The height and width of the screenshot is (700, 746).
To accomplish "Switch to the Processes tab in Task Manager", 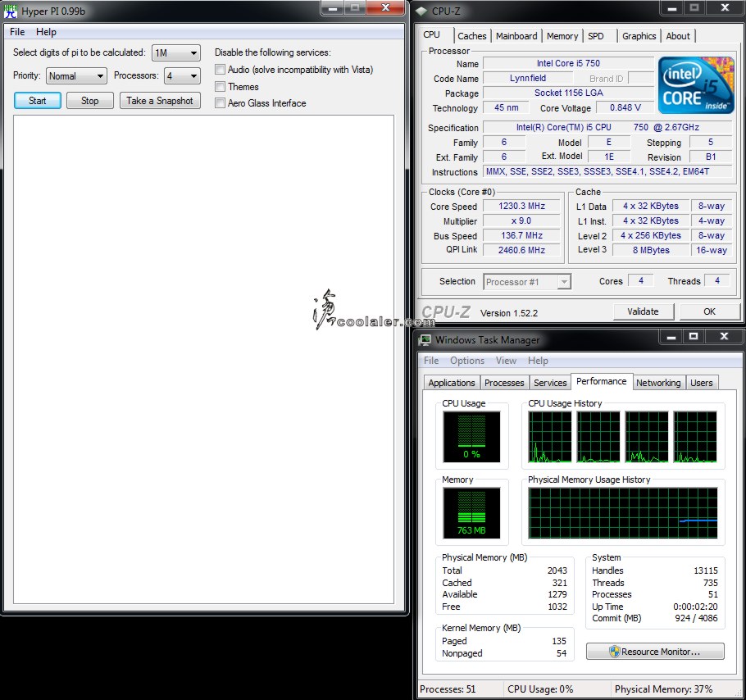I will [504, 383].
